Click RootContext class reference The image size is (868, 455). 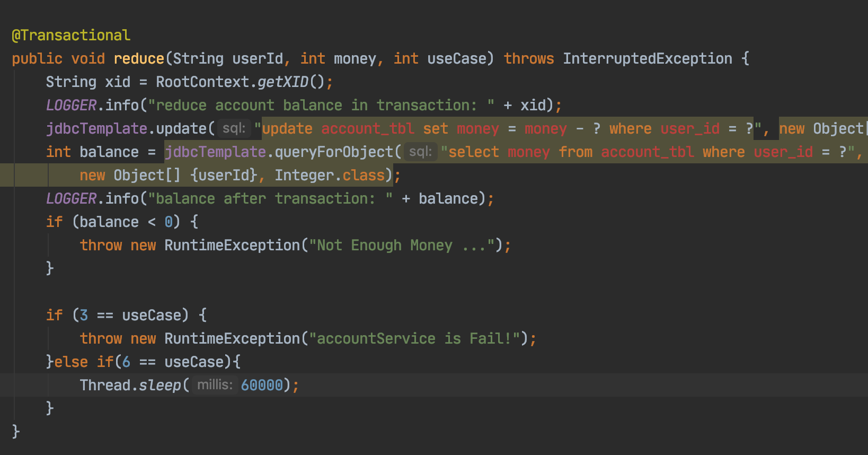202,82
